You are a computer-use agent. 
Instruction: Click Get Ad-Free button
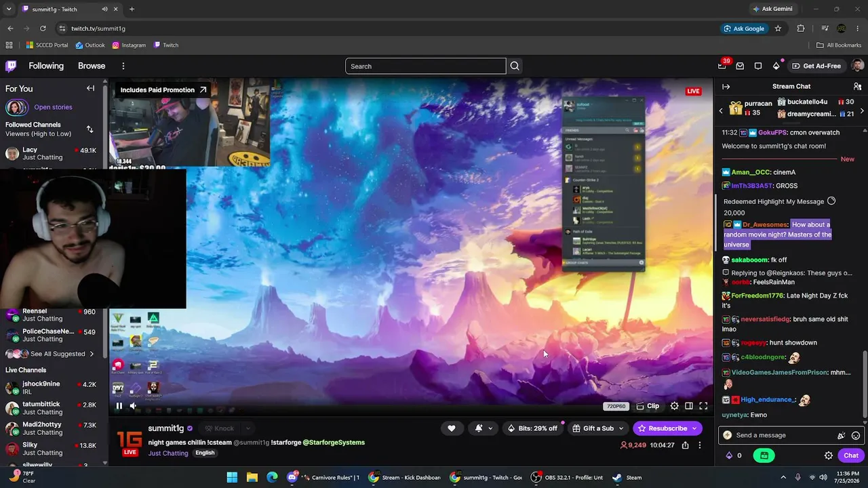(x=816, y=66)
